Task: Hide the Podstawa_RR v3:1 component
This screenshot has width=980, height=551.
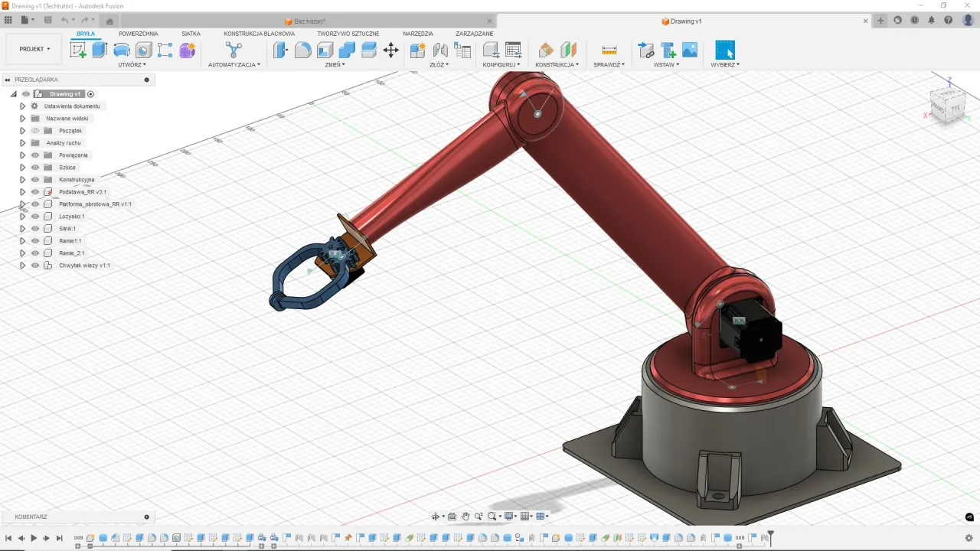Action: point(35,191)
